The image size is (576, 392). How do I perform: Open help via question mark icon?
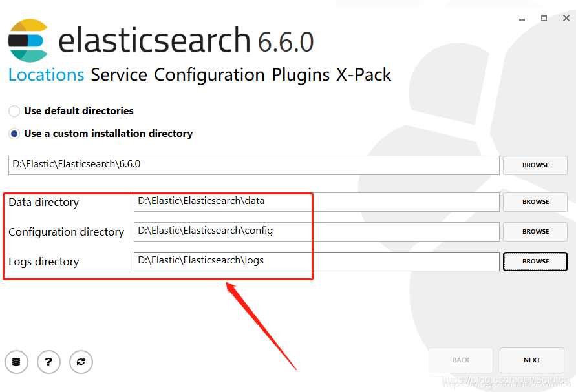tap(48, 362)
